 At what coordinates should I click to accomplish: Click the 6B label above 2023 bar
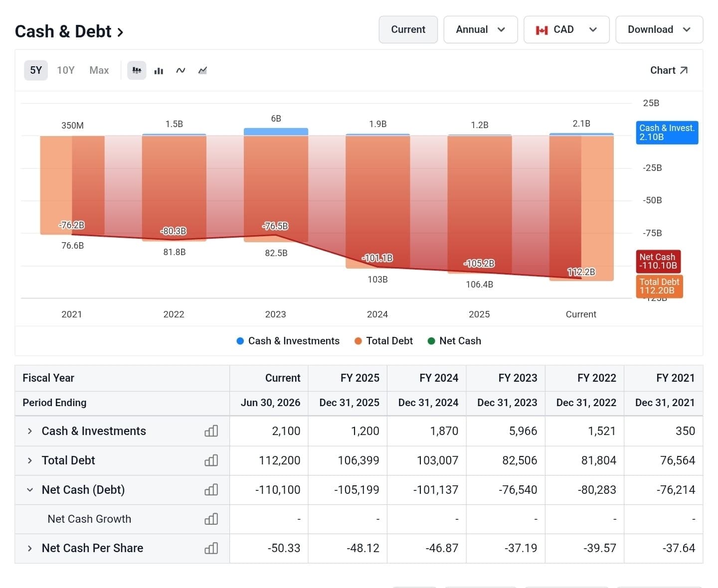276,119
